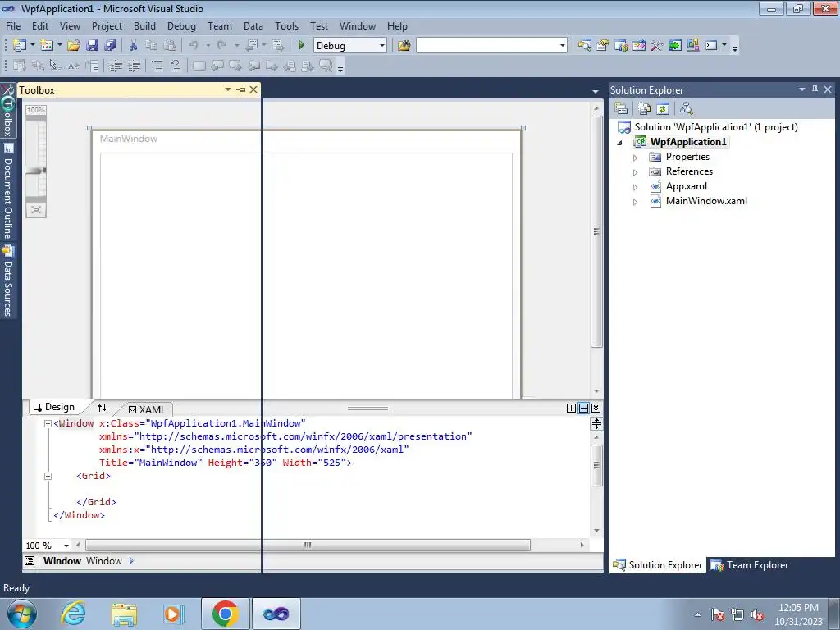Collapse the Grid element in XAML editor

pyautogui.click(x=48, y=476)
